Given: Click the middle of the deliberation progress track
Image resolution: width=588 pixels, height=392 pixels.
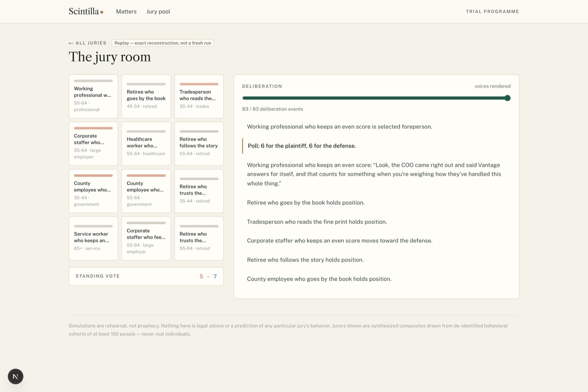Looking at the screenshot, I should coord(376,98).
